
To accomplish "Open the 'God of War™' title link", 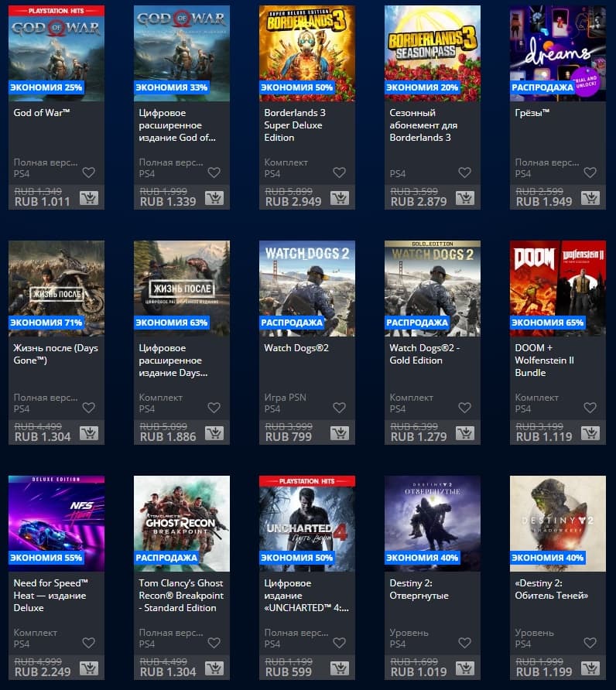I will pyautogui.click(x=42, y=113).
